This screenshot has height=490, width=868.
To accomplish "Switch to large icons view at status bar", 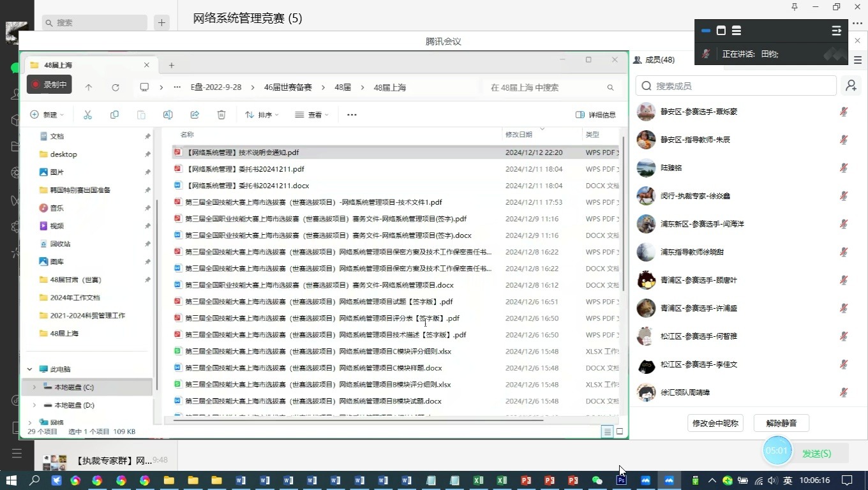I will click(619, 431).
